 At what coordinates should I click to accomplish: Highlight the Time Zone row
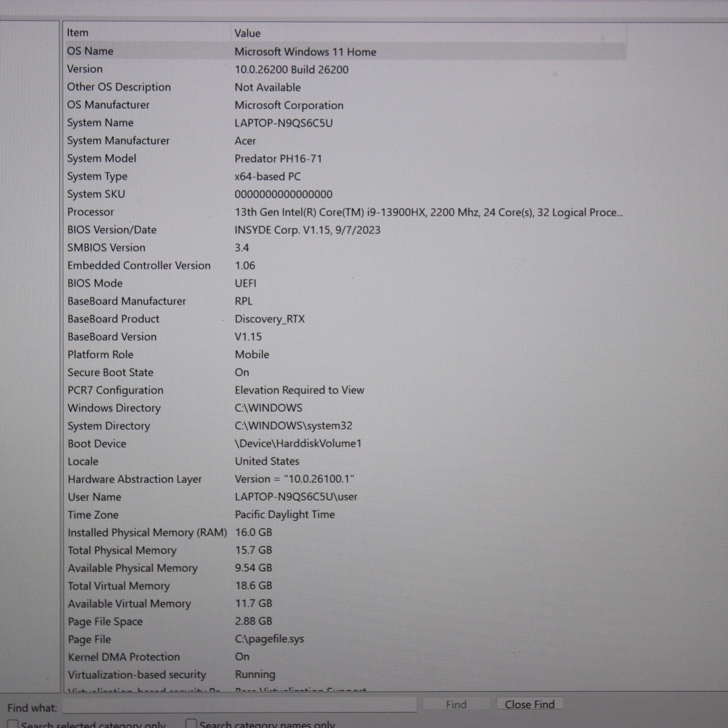(x=93, y=515)
